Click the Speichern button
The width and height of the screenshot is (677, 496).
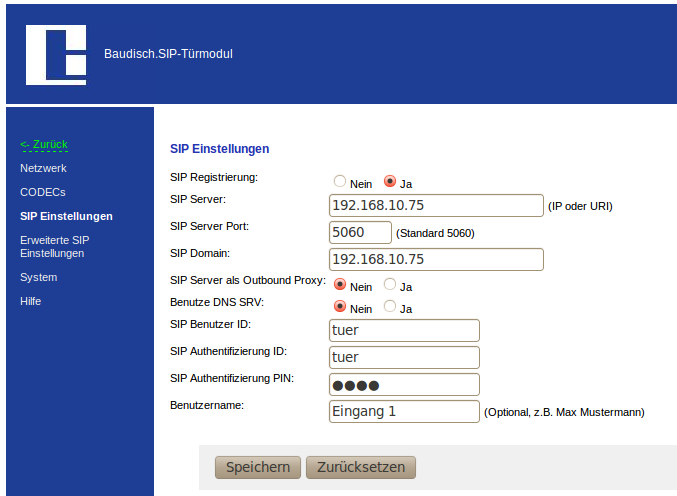click(x=257, y=467)
